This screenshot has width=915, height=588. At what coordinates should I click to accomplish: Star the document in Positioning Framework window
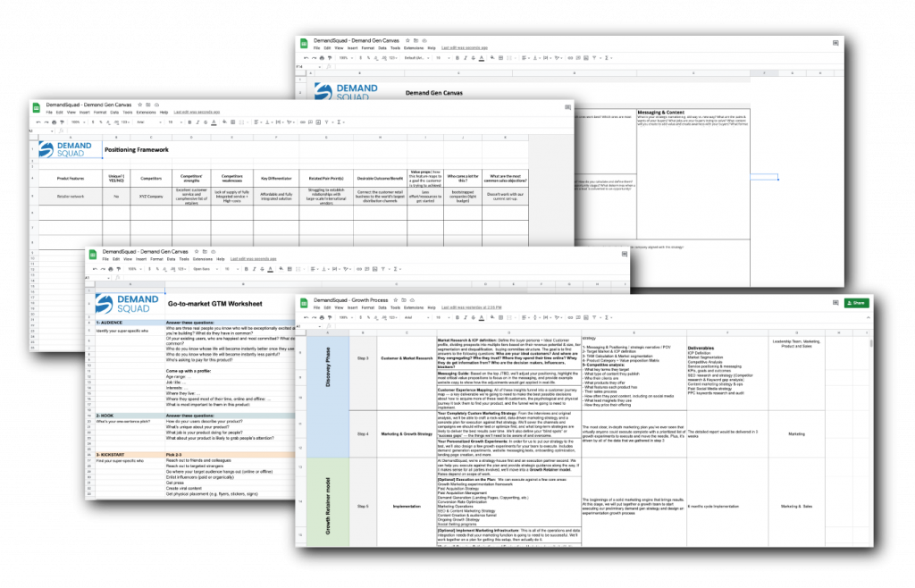(139, 105)
